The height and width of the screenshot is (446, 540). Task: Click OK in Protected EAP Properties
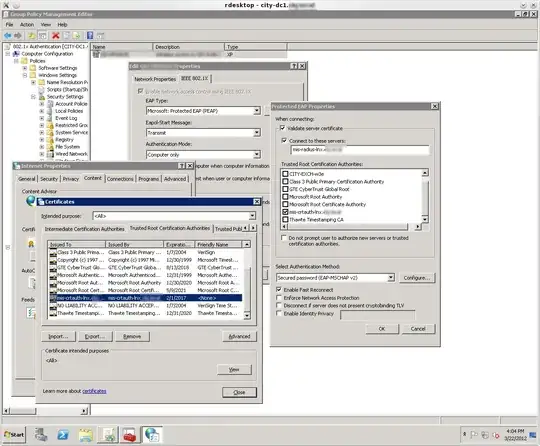coord(382,329)
